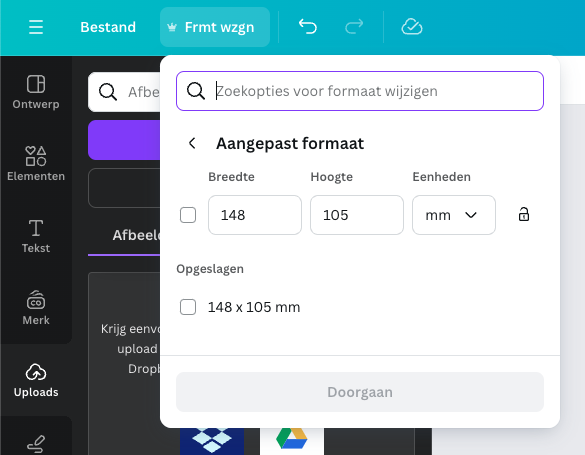Open the Eenheden mm dropdown
585x455 pixels.
tap(454, 215)
